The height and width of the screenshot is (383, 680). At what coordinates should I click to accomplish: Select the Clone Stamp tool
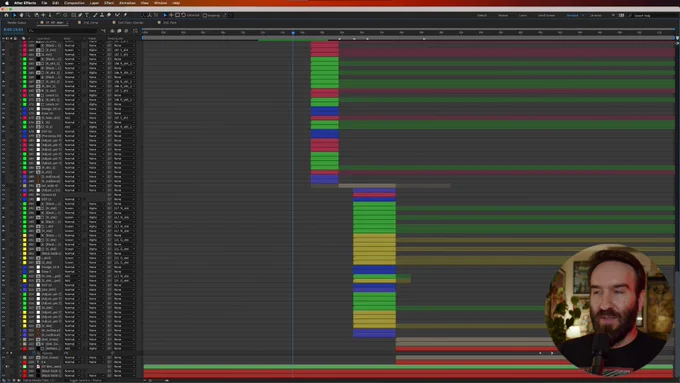[102, 15]
